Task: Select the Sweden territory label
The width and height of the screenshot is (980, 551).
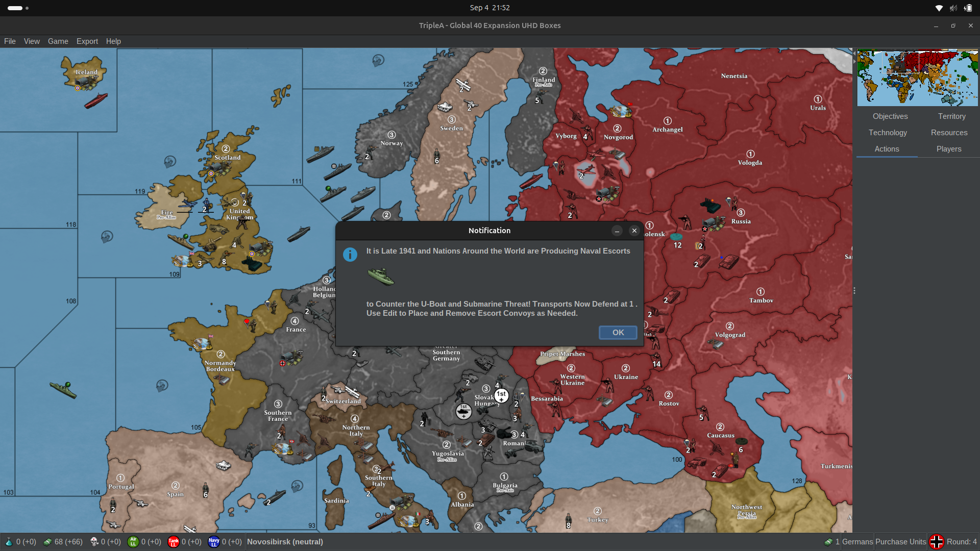Action: [451, 129]
